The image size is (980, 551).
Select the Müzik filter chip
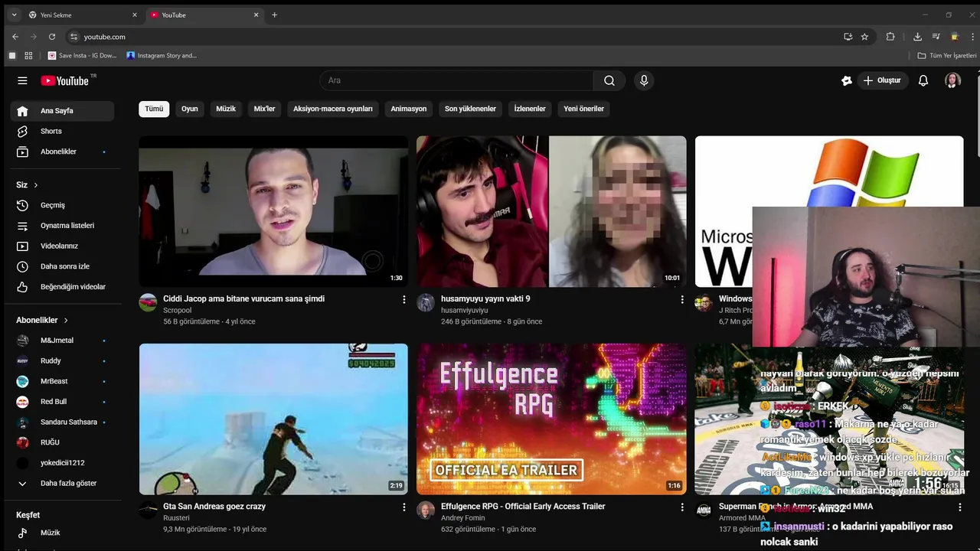click(x=226, y=109)
